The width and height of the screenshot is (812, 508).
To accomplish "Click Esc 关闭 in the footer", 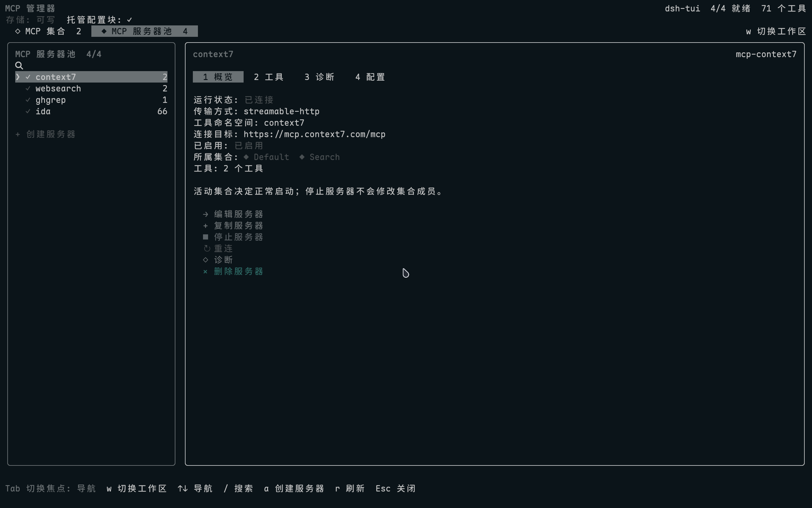I will [x=396, y=489].
